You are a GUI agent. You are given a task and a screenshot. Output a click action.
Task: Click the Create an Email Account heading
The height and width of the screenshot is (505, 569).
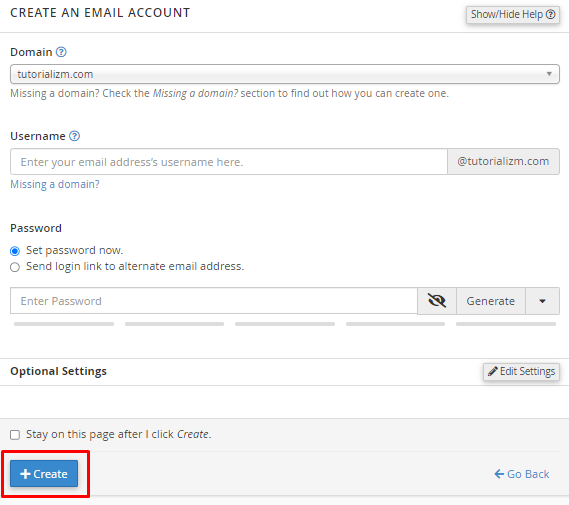(100, 13)
